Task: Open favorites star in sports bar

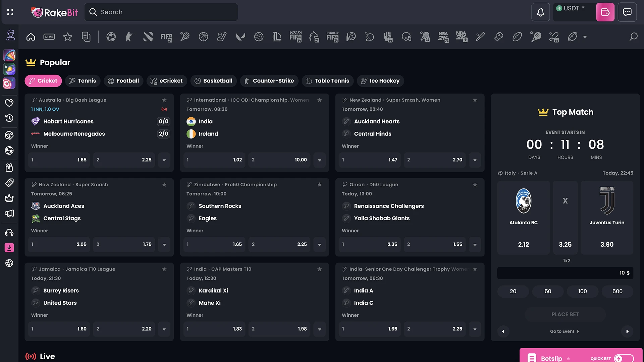Action: 67,37
